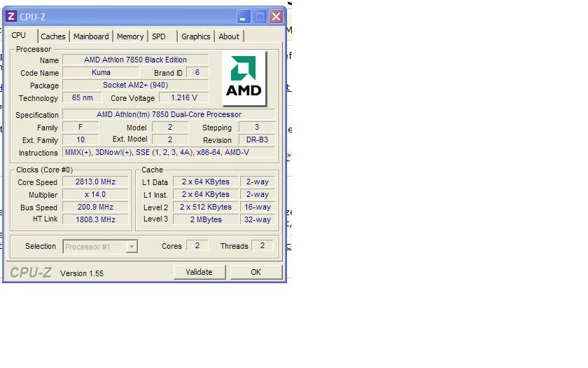Click the AMD logo image
The height and width of the screenshot is (368, 588).
(244, 79)
